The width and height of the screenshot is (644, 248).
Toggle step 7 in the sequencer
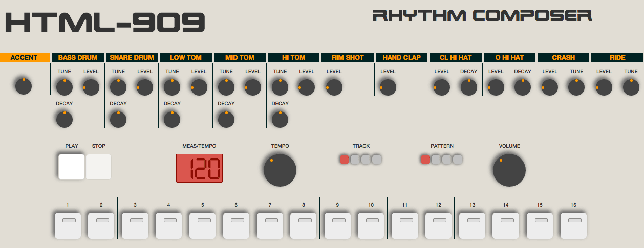(270, 226)
